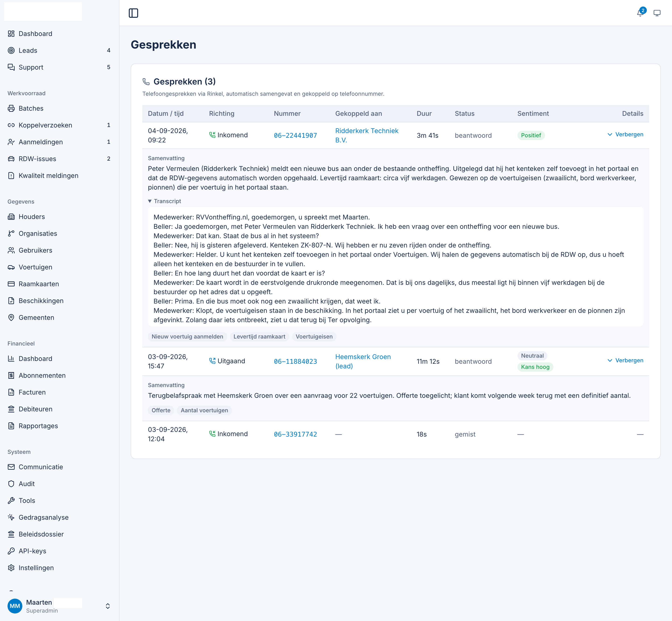Go to Communicatie under Systeem
Image resolution: width=672 pixels, height=621 pixels.
[x=59, y=467]
